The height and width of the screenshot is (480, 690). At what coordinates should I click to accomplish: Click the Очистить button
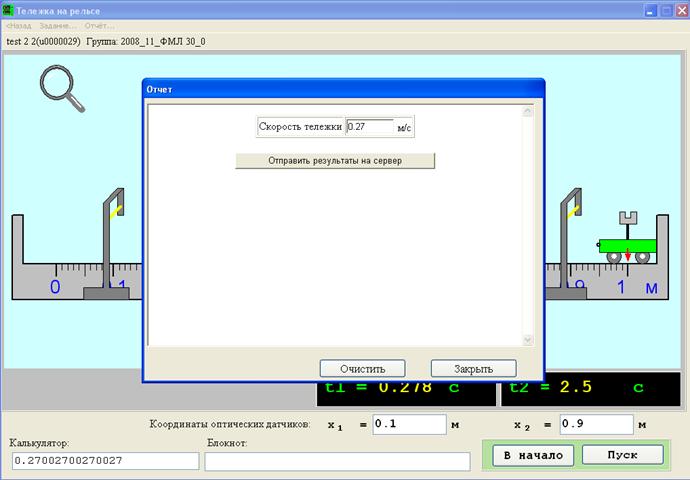(363, 369)
